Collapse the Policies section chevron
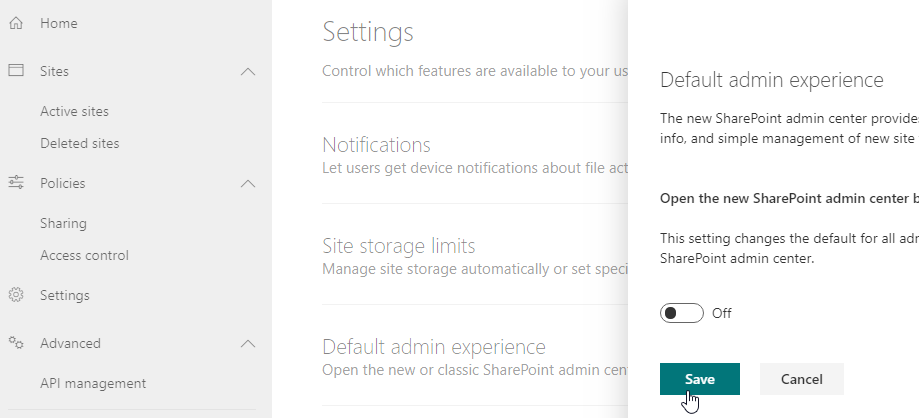919x418 pixels. click(249, 183)
